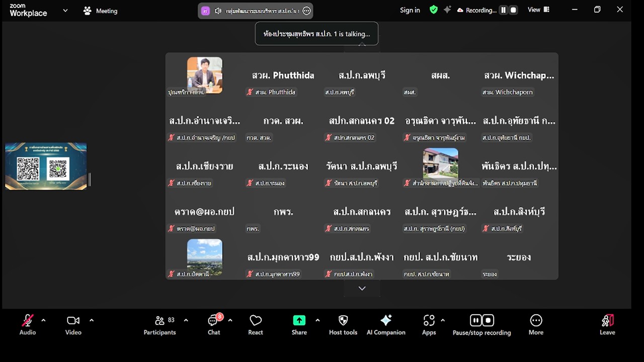Select the ส.ป.ก.สกลนคร participant tile

click(x=362, y=212)
